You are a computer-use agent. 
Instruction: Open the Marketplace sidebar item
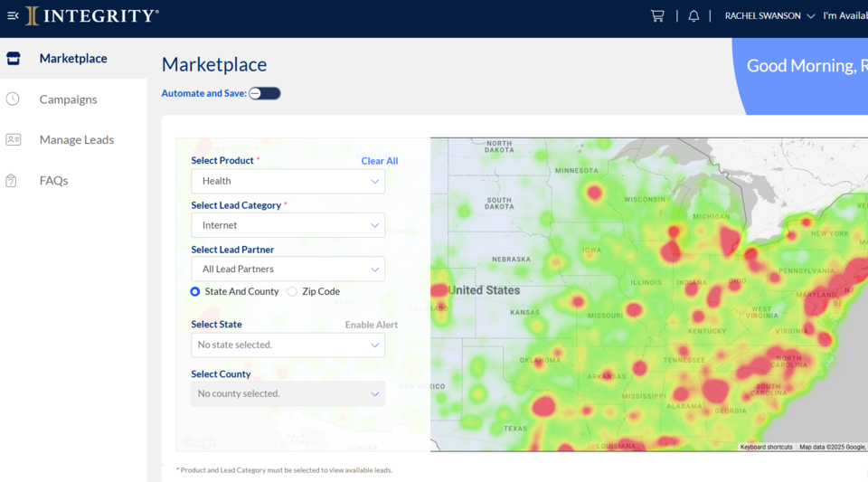(x=73, y=58)
